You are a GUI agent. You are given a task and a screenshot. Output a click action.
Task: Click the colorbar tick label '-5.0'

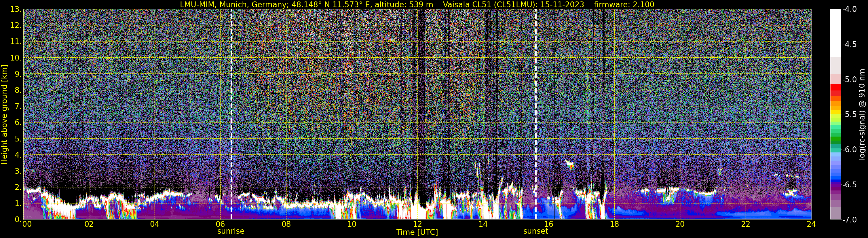click(850, 80)
